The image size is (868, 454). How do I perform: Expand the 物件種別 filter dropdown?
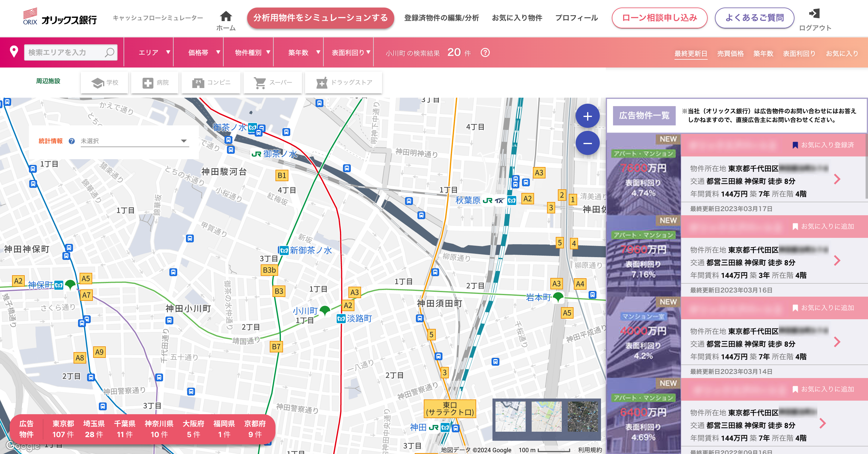point(248,52)
